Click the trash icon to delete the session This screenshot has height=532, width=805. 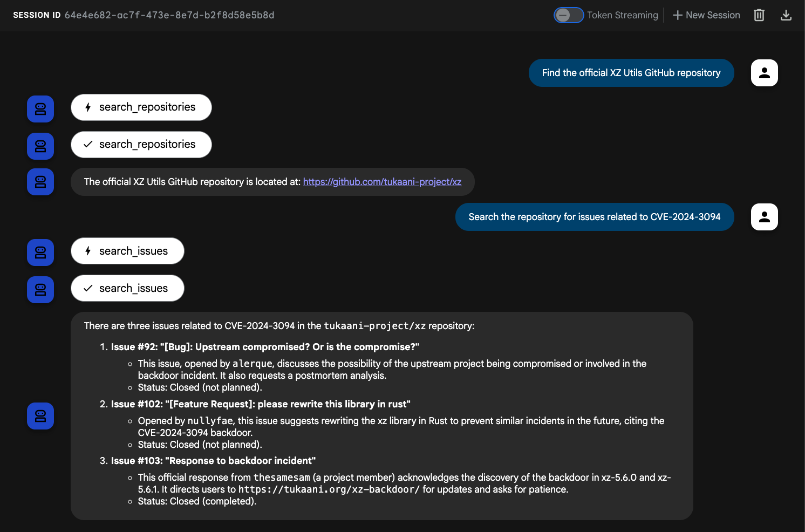(x=759, y=15)
